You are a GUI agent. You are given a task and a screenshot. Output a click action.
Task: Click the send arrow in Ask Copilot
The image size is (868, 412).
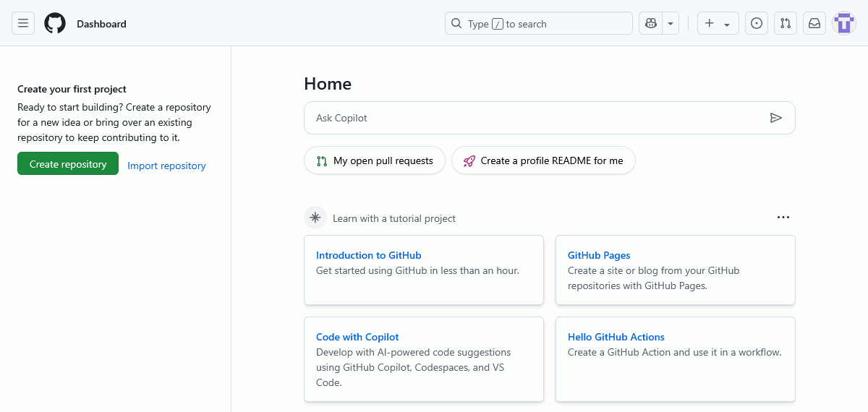coord(776,118)
